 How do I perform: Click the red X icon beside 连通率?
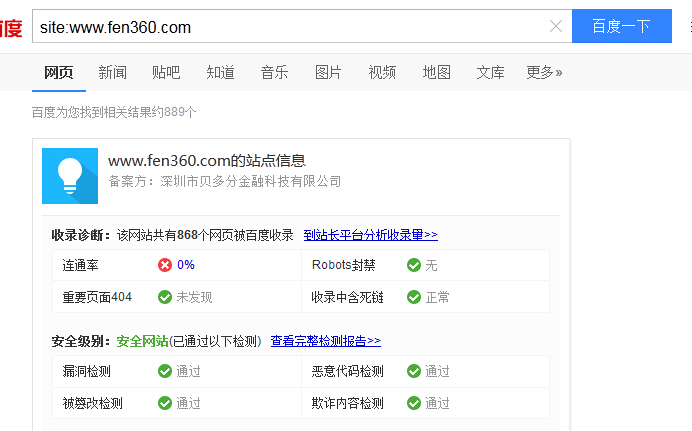pyautogui.click(x=165, y=265)
